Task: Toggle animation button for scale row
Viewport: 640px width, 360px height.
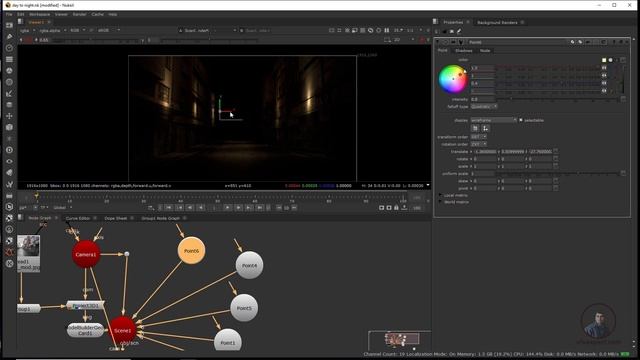Action: pyautogui.click(x=556, y=166)
